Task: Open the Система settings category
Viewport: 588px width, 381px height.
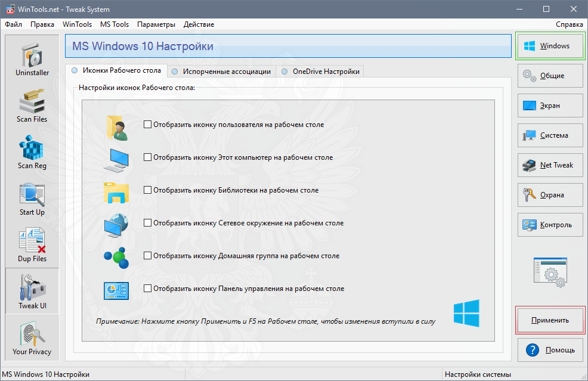Action: (550, 135)
